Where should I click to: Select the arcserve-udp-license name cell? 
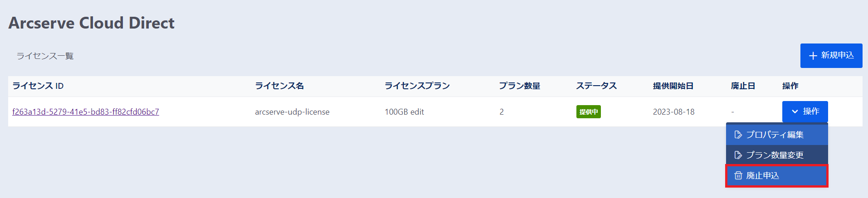(292, 112)
